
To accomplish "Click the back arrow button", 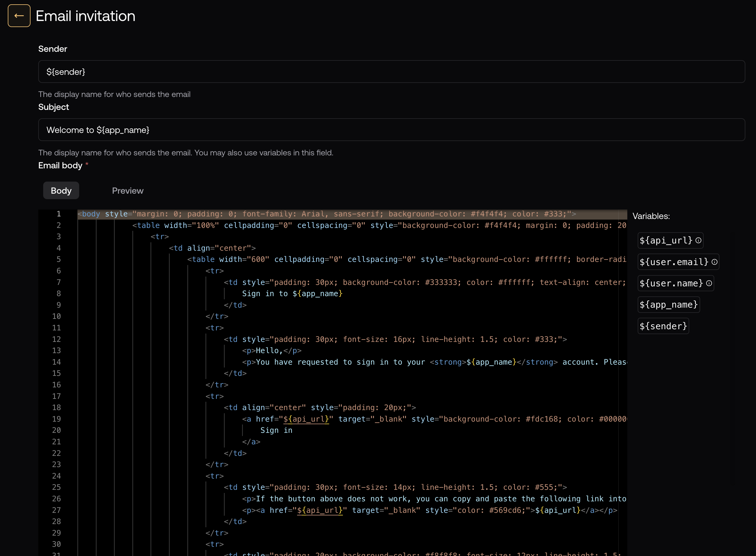I will pyautogui.click(x=19, y=16).
